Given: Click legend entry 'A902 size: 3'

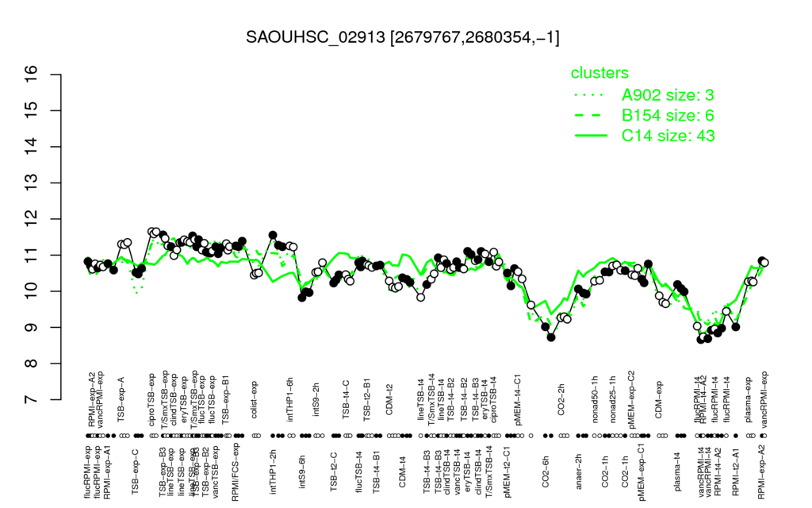Looking at the screenshot, I should tap(668, 95).
